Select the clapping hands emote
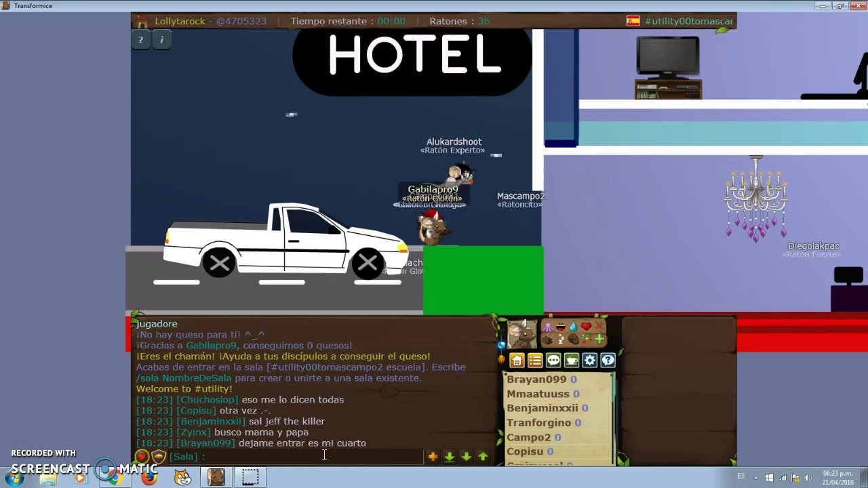868x488 pixels. click(548, 340)
